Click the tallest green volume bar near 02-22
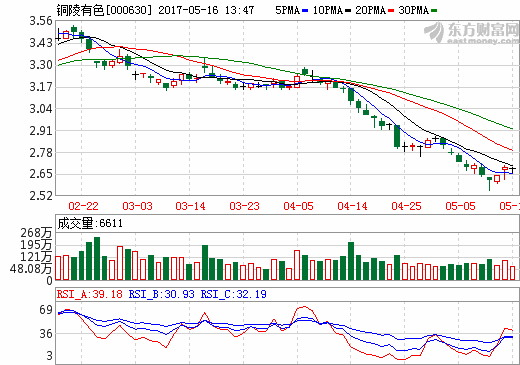The width and height of the screenshot is (520, 365). 97,258
